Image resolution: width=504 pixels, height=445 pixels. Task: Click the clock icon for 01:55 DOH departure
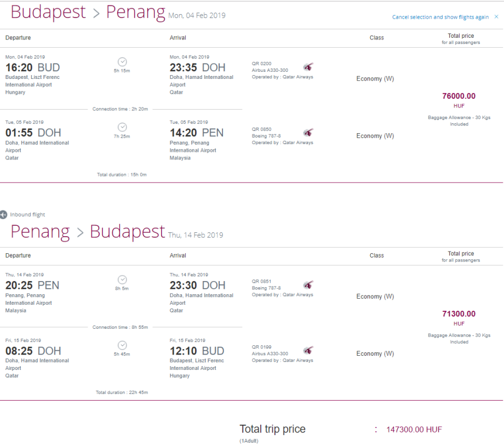(122, 127)
